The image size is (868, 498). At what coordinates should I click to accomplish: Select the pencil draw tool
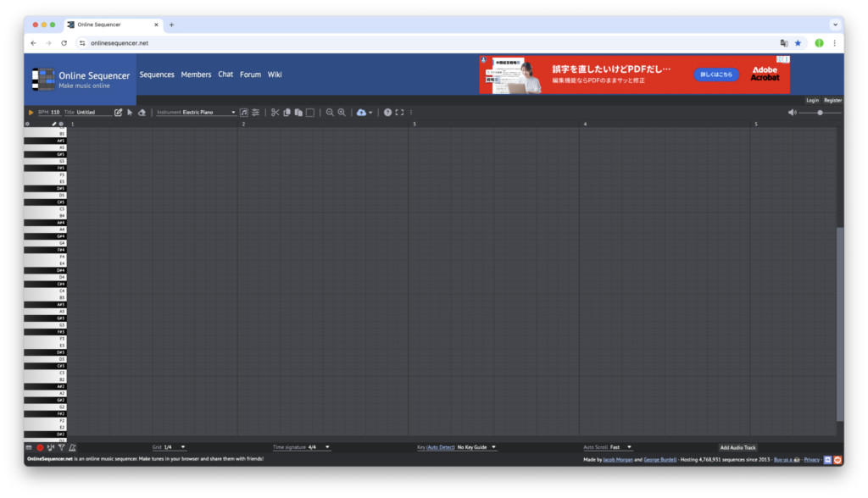pos(118,112)
